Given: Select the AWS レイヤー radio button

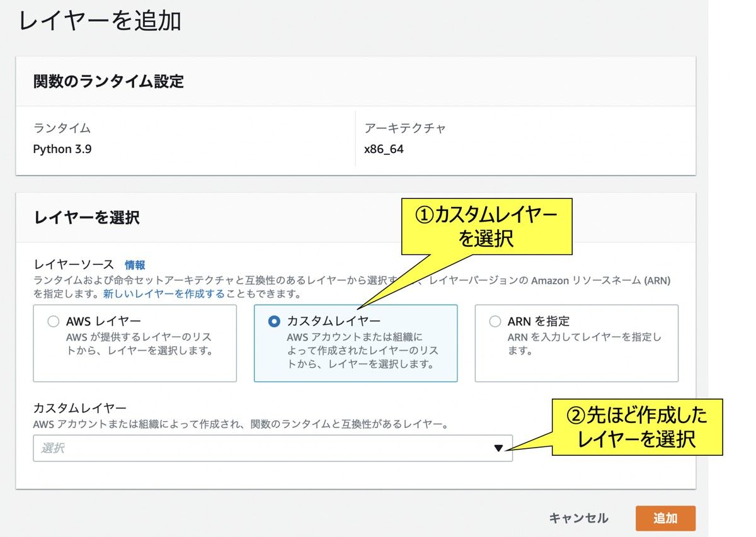Looking at the screenshot, I should click(53, 320).
